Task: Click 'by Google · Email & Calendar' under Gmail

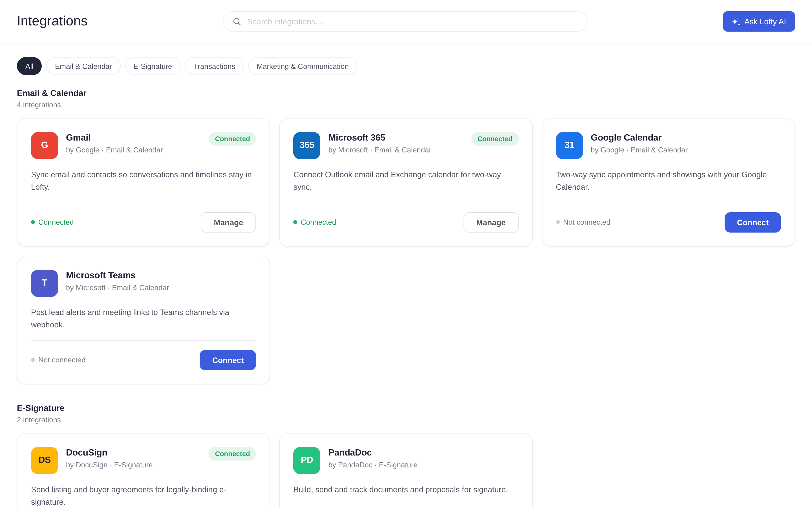Action: (x=114, y=150)
